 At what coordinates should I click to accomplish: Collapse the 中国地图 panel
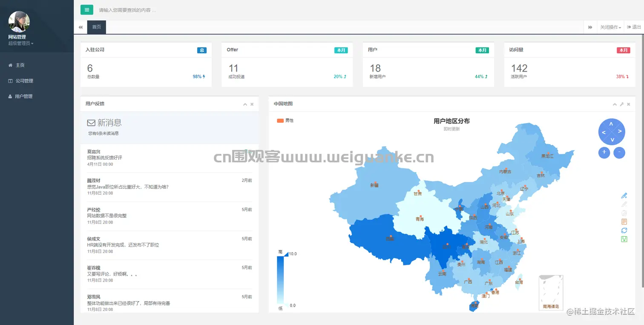pos(615,104)
